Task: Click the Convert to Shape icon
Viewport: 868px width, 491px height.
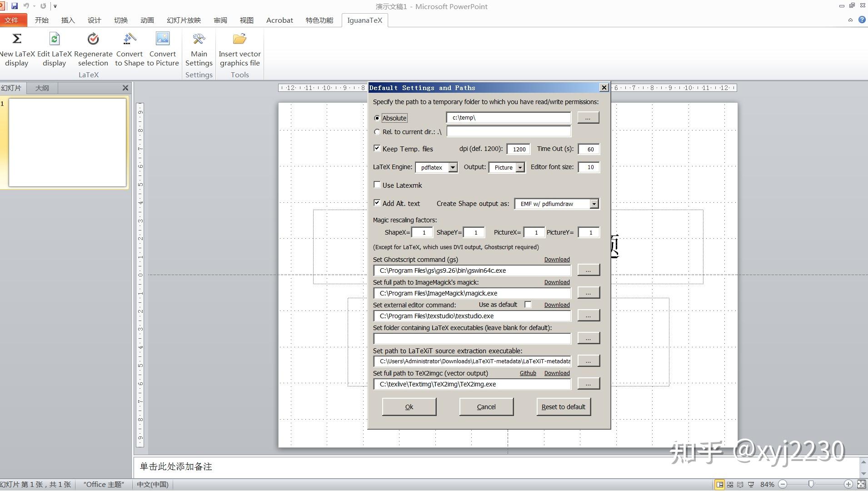Action: click(130, 39)
